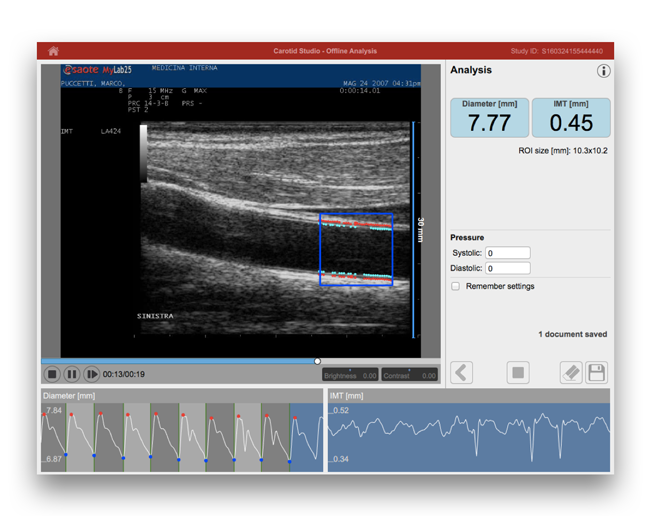Select the IMT value tile
Viewport: 650px width, 516px height.
pyautogui.click(x=570, y=118)
